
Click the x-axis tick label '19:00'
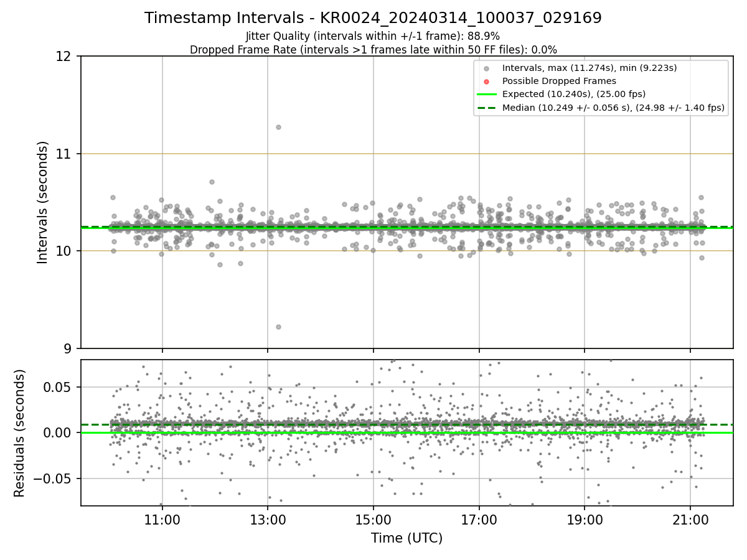click(x=585, y=519)
